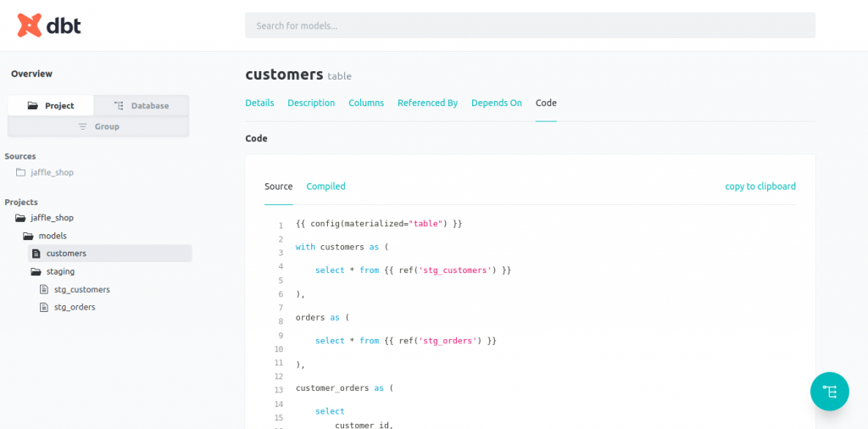The width and height of the screenshot is (868, 429).
Task: Click the stg_customers file icon
Action: 44,289
